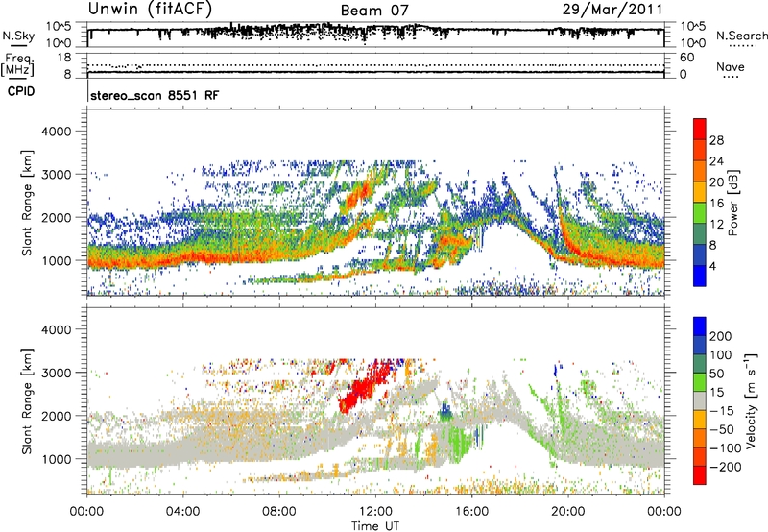Click the '4' power colorbar tick
The image size is (768, 532).
[x=712, y=266]
